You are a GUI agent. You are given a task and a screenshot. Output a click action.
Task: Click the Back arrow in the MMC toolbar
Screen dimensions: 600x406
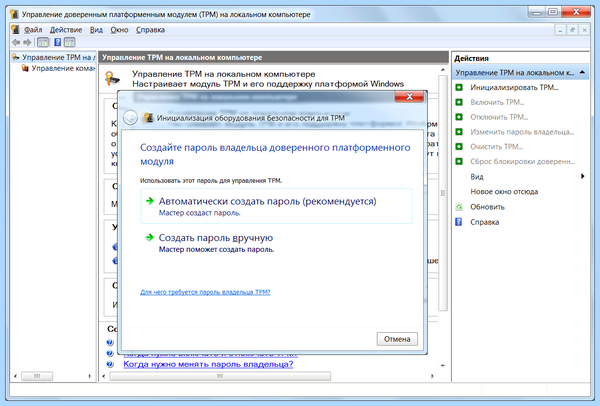16,42
